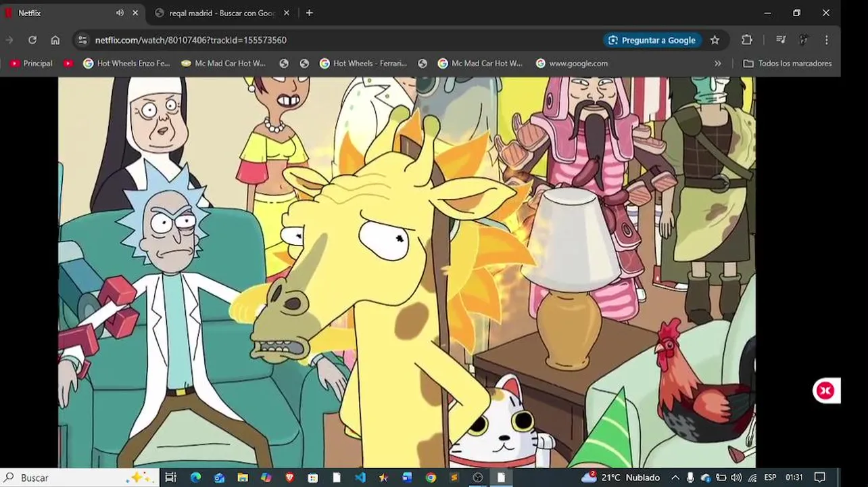Open the globe bookmark before www.google.com
Viewport: 868px width, 487px height.
coord(423,63)
